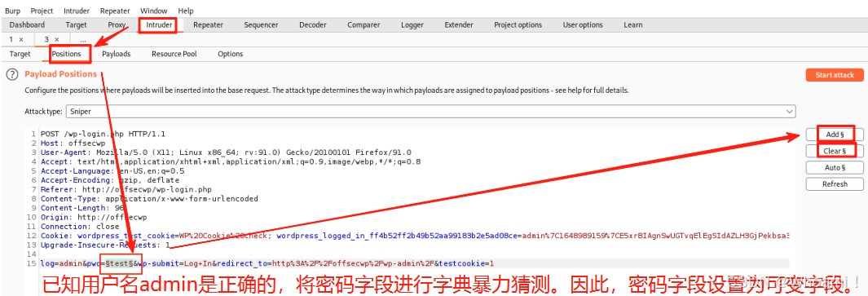Select attack tab number 1
Image resolution: width=868 pixels, height=296 pixels.
point(11,39)
